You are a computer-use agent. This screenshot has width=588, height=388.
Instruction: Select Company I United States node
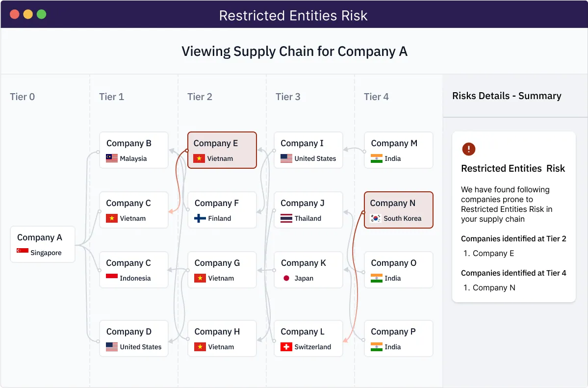click(308, 150)
